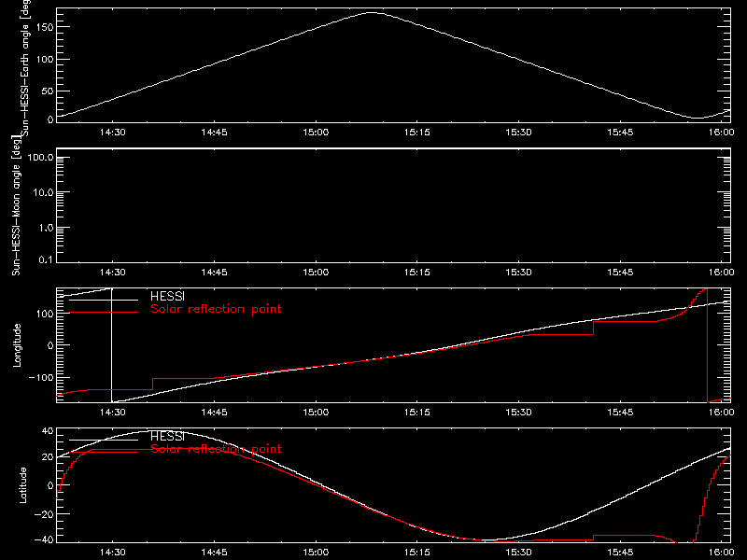Select HESSI legend label in Latitude panel
The image size is (747, 560).
tap(167, 436)
